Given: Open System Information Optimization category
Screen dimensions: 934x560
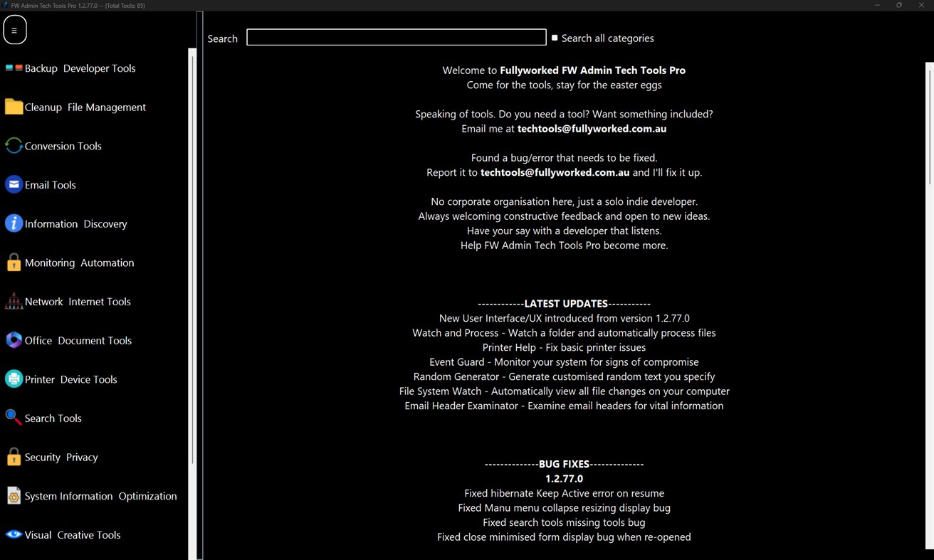Looking at the screenshot, I should point(100,496).
